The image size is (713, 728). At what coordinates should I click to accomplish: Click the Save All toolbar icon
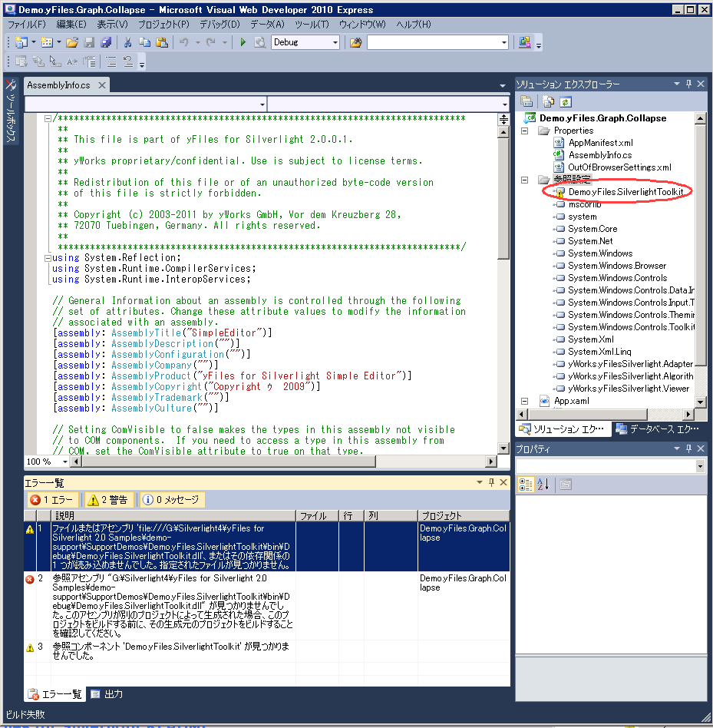click(106, 42)
